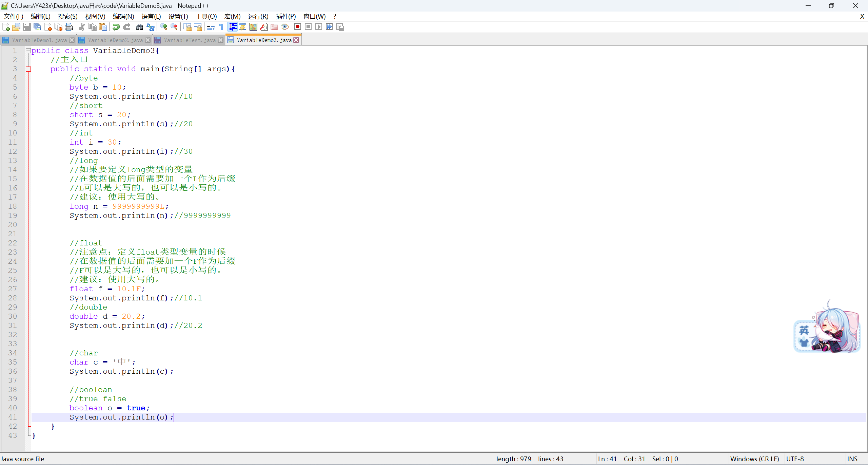Open the 视图(V) menu
This screenshot has width=868, height=465.
click(x=95, y=17)
